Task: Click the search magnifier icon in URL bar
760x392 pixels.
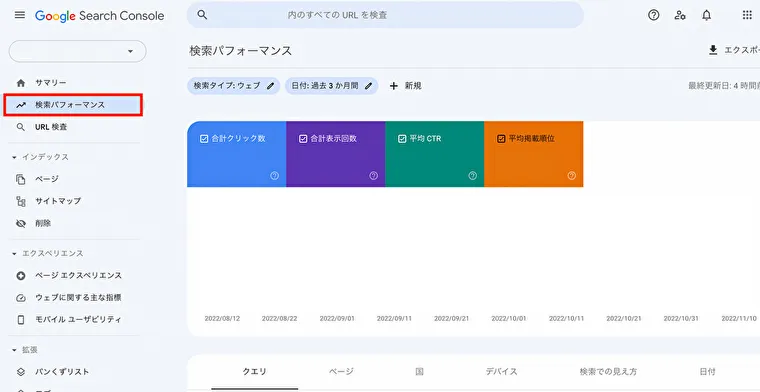Action: pos(203,15)
